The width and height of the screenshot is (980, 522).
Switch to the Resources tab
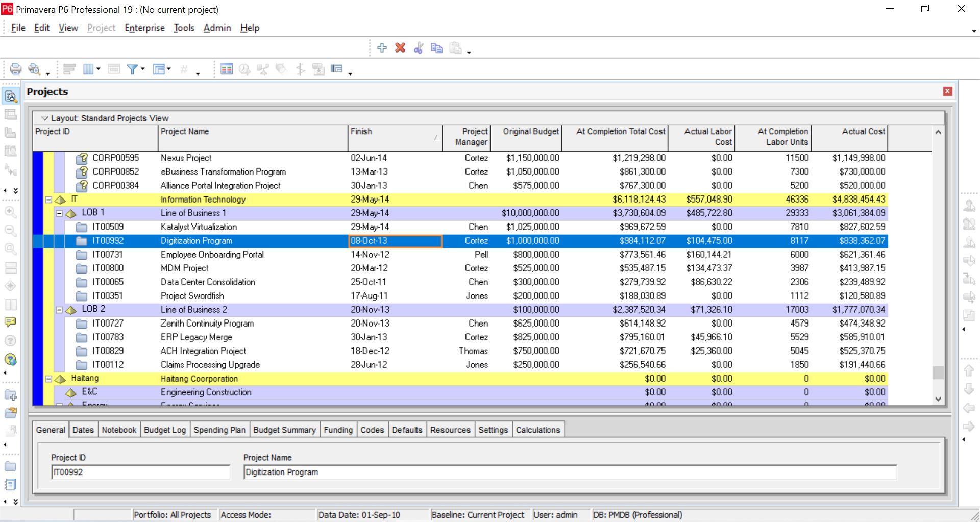(450, 430)
